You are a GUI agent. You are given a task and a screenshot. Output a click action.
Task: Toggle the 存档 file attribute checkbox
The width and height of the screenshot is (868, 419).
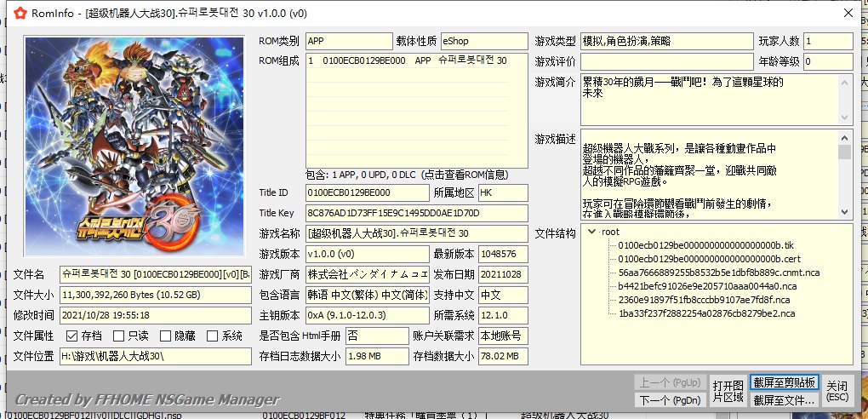click(71, 336)
